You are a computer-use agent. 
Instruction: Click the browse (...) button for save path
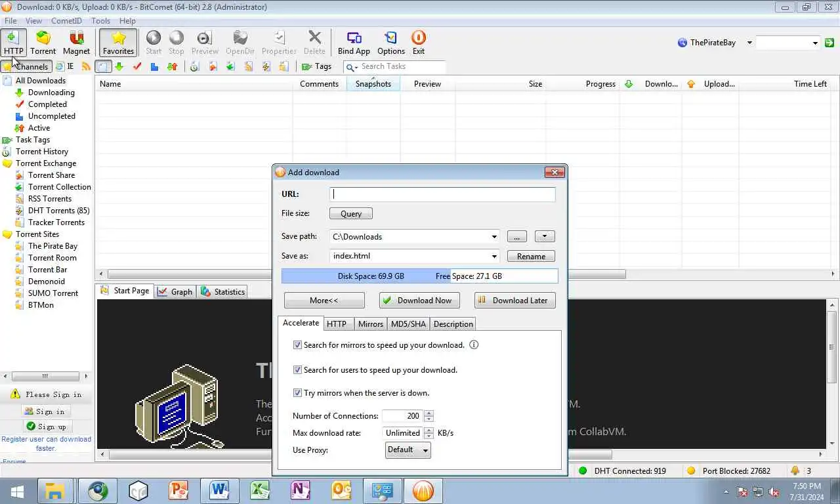pyautogui.click(x=516, y=236)
